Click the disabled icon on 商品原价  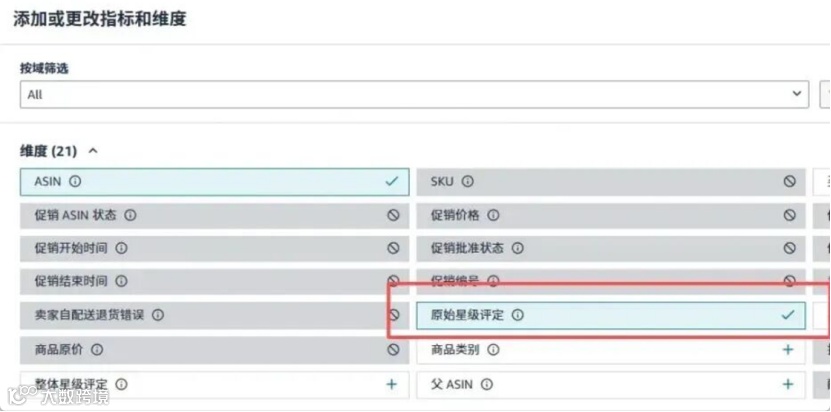click(393, 350)
